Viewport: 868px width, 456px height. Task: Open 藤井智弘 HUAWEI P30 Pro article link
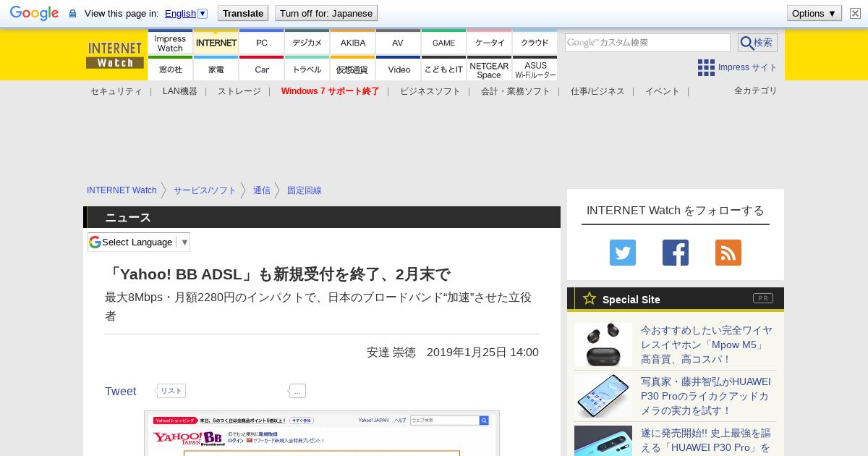pos(706,396)
